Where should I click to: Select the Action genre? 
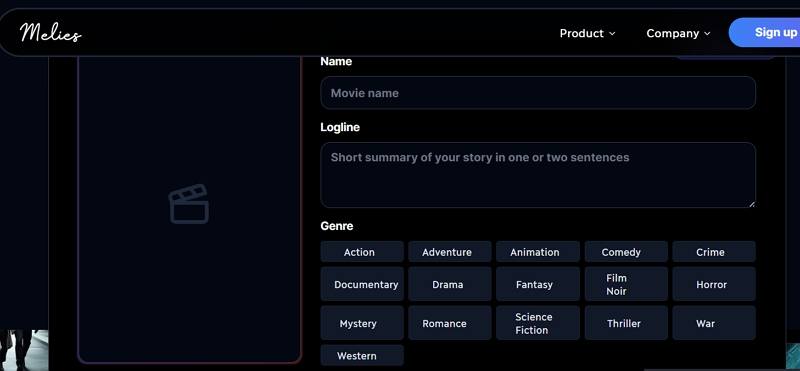pyautogui.click(x=362, y=252)
